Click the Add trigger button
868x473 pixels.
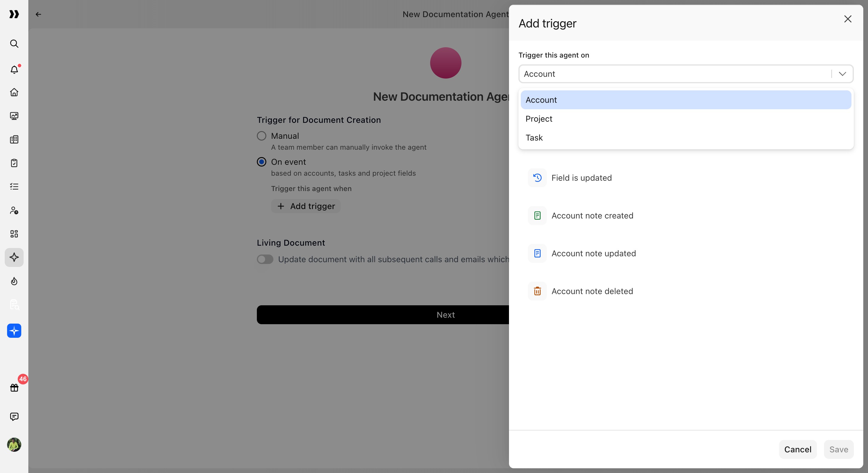click(306, 206)
